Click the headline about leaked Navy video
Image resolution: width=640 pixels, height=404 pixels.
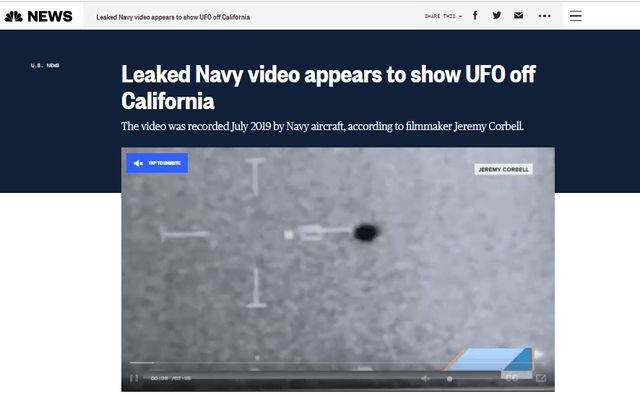[328, 87]
